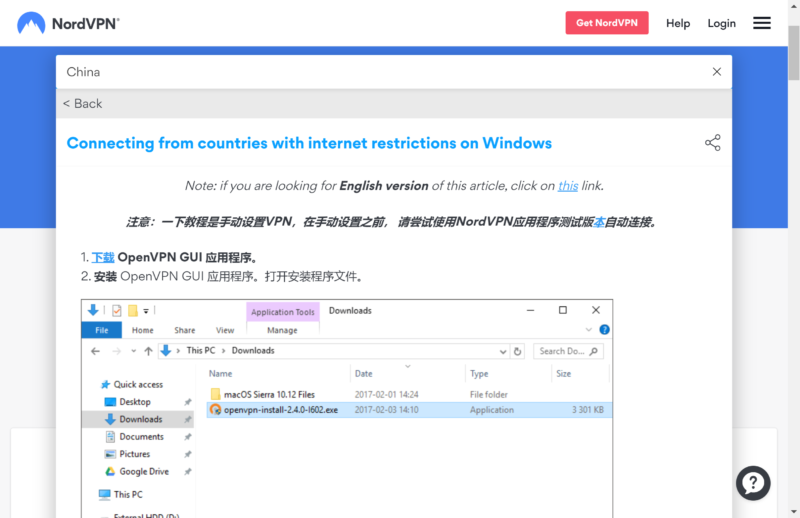Click the macOS Sierra folder icon
Screen dimensions: 800x518
coord(215,394)
